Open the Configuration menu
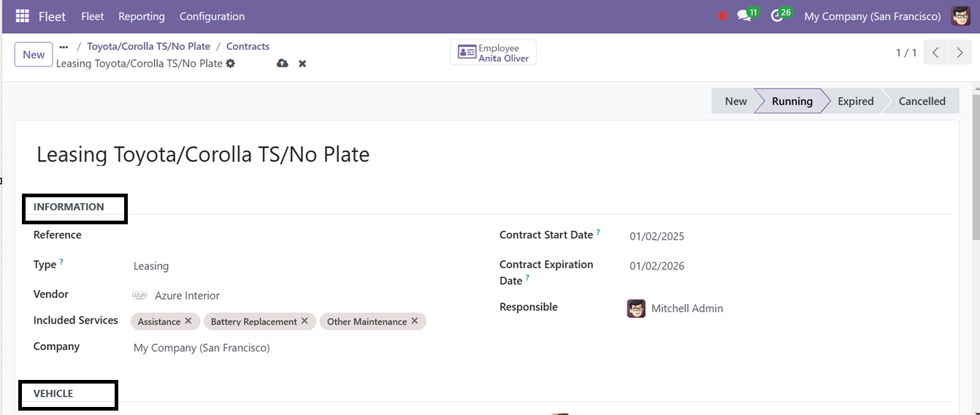980x415 pixels. [x=212, y=16]
